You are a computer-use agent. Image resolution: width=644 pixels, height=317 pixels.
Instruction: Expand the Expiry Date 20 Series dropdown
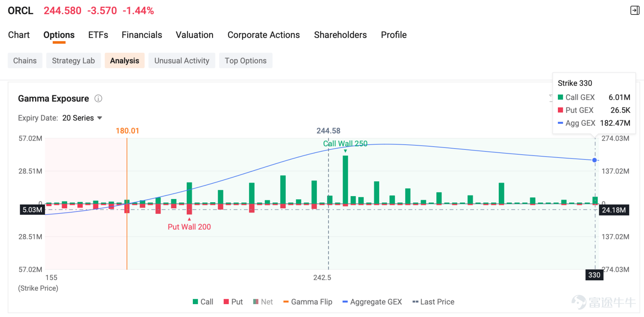coord(82,118)
